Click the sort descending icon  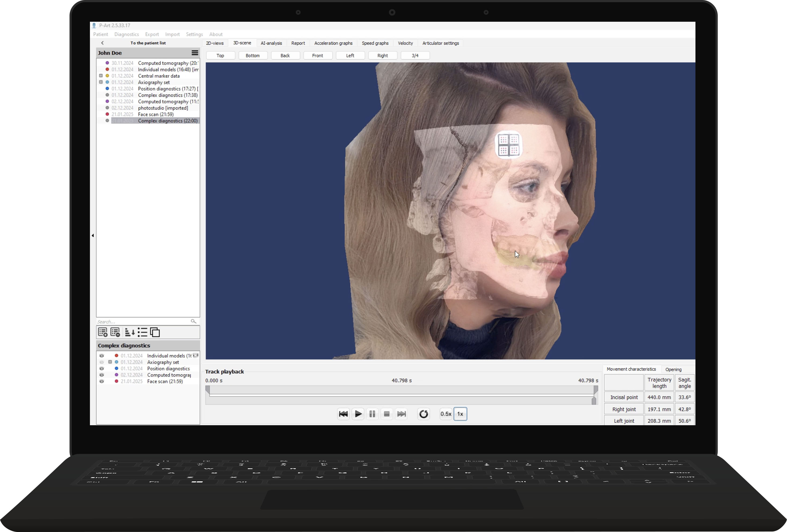(x=129, y=332)
